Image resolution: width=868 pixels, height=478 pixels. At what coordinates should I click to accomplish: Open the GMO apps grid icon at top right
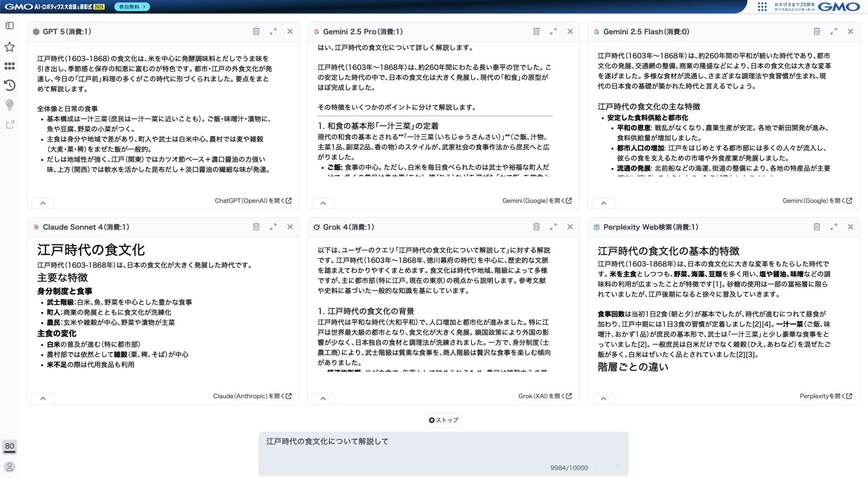(x=761, y=6)
